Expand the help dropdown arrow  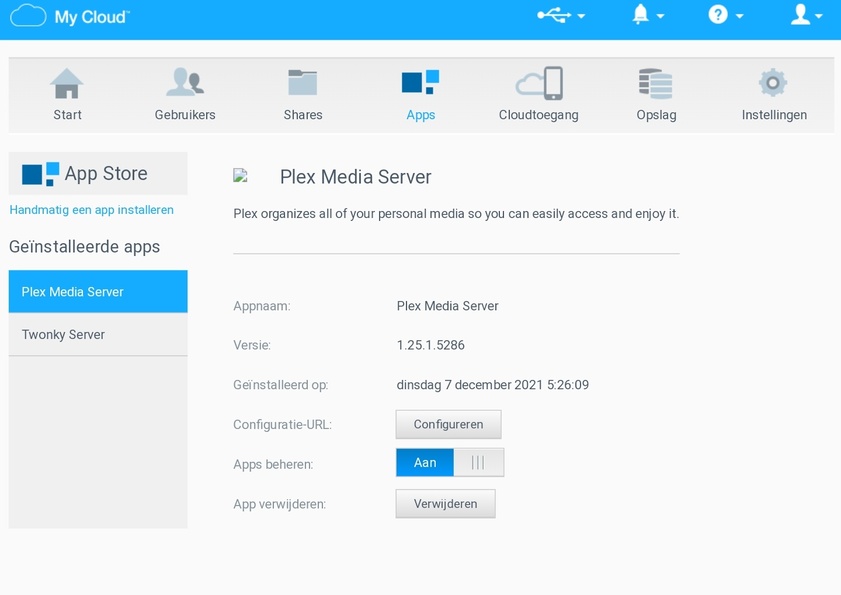tap(740, 17)
